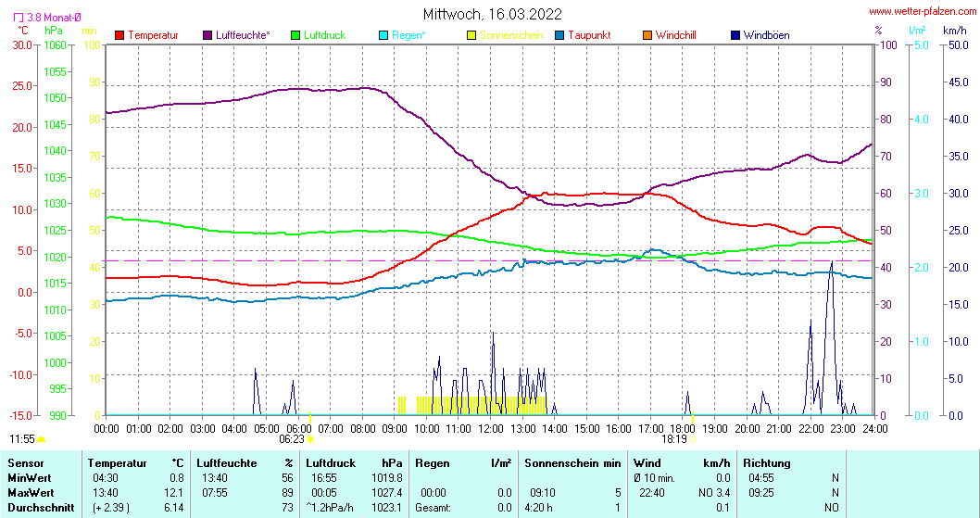
Task: Click the Sonnenschein legend label
Action: click(x=511, y=35)
